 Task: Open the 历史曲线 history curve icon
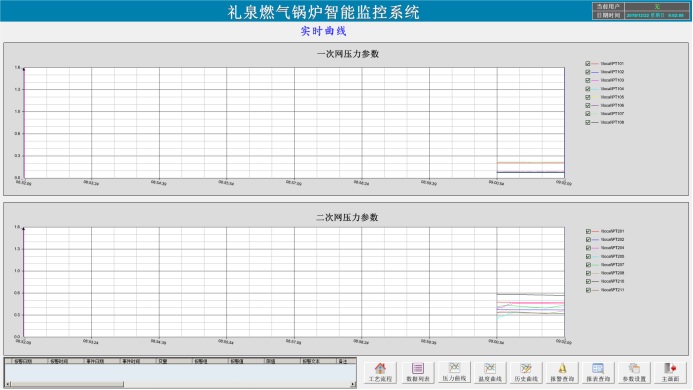[x=525, y=373]
